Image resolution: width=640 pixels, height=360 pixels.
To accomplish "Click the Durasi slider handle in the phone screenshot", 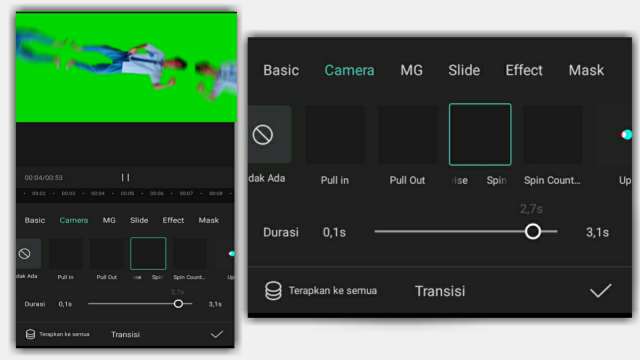I will click(178, 304).
